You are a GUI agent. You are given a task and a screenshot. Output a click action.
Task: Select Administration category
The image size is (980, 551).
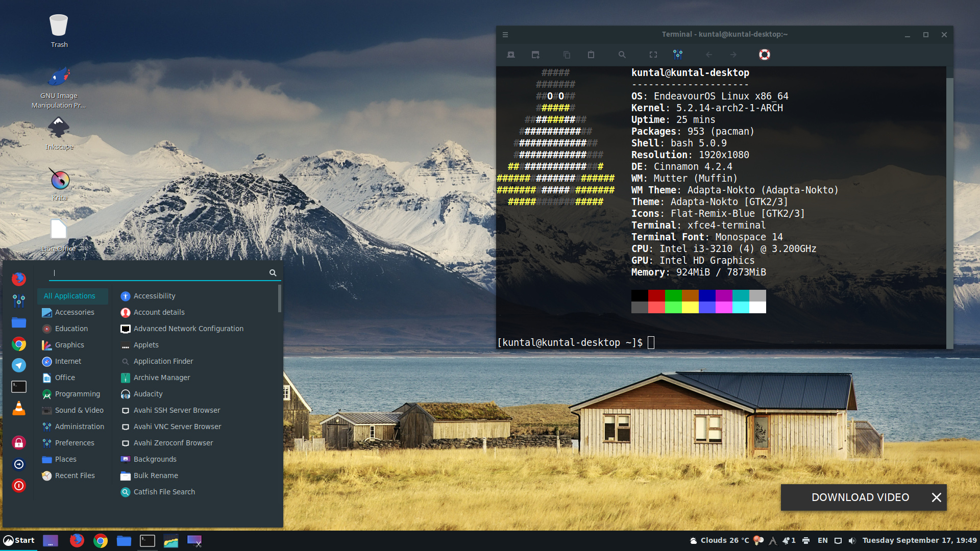click(x=72, y=427)
